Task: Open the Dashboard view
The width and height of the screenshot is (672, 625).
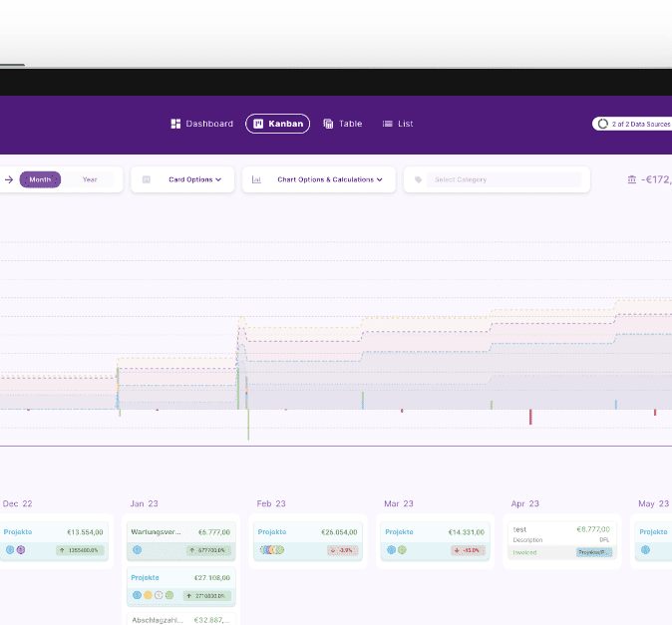Action: click(x=201, y=124)
